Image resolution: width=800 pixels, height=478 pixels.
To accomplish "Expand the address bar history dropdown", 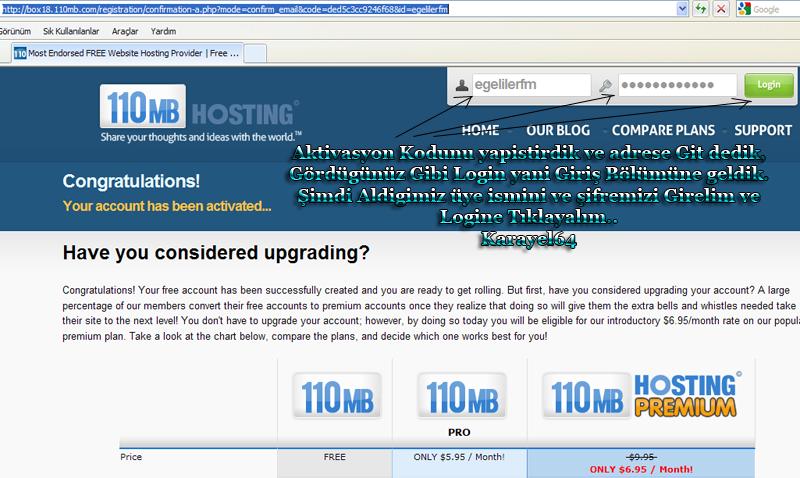I will (681, 9).
